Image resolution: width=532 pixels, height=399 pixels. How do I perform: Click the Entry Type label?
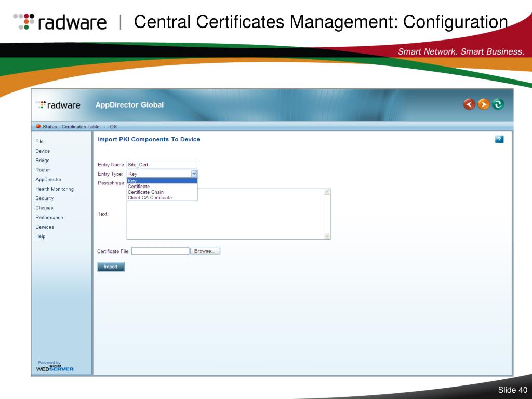click(x=110, y=174)
